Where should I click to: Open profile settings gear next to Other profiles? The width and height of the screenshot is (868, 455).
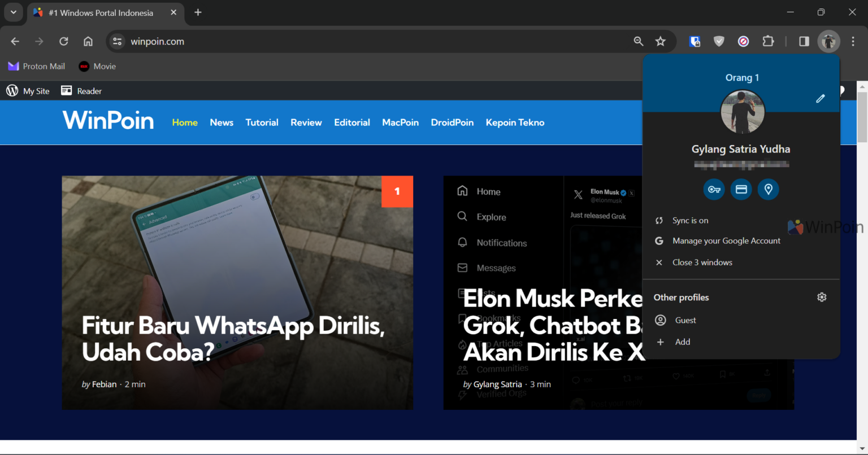[x=822, y=296]
